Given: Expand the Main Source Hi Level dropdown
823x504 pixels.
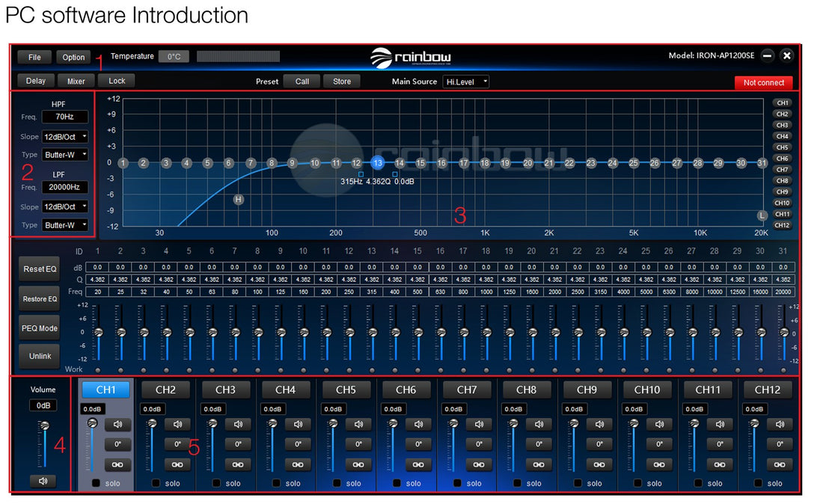Looking at the screenshot, I should pyautogui.click(x=465, y=82).
